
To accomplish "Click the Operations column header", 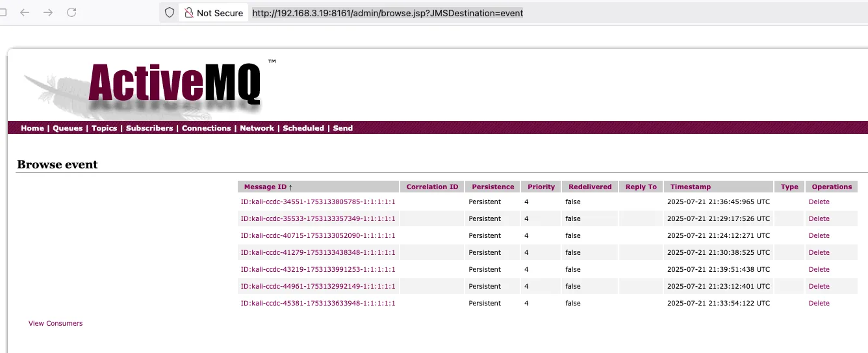I will (832, 187).
